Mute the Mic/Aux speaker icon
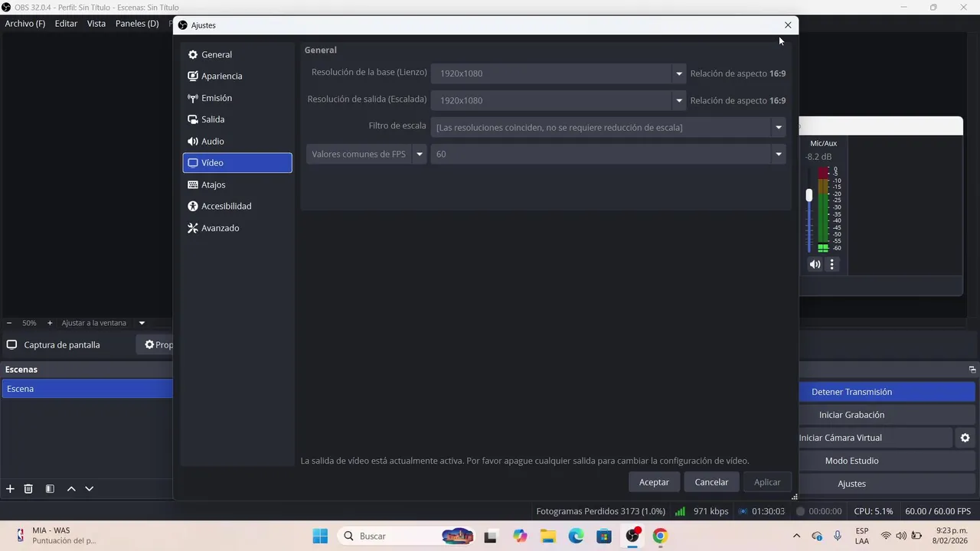980x551 pixels. pos(815,264)
